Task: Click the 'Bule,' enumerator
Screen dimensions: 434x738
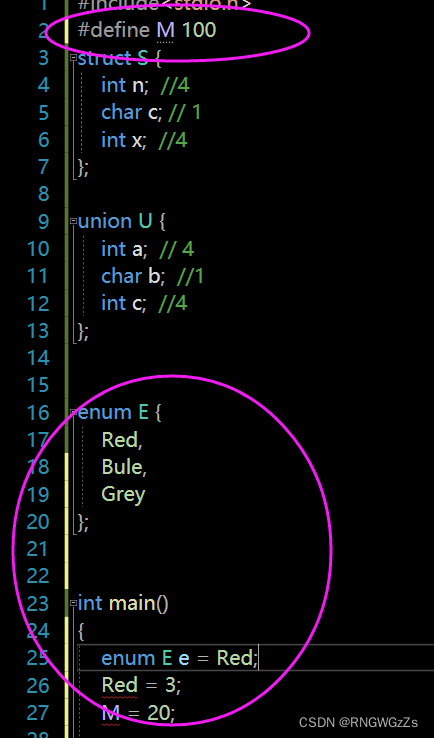Action: [x=124, y=467]
